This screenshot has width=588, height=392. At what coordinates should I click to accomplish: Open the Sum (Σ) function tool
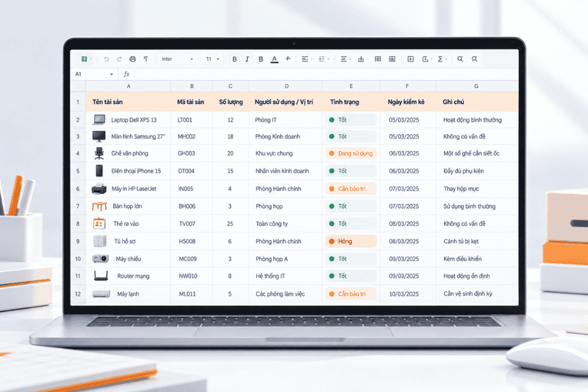440,59
